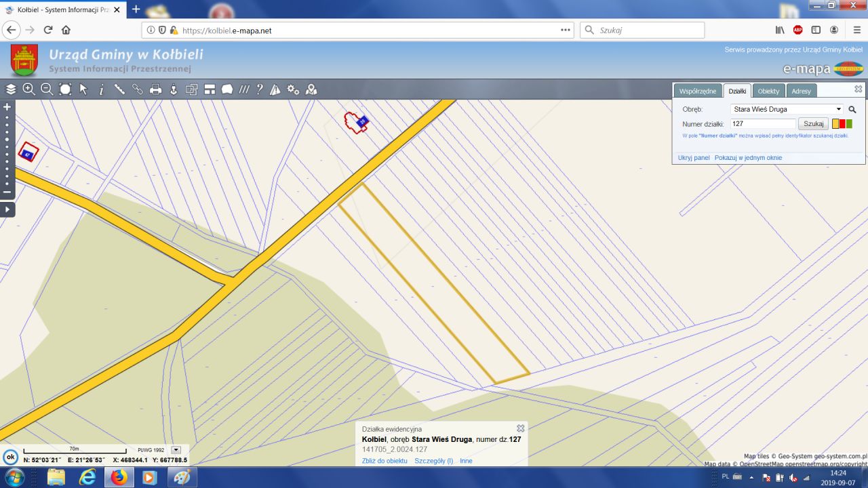This screenshot has width=868, height=488.
Task: Click the map location pin tool
Action: [311, 89]
